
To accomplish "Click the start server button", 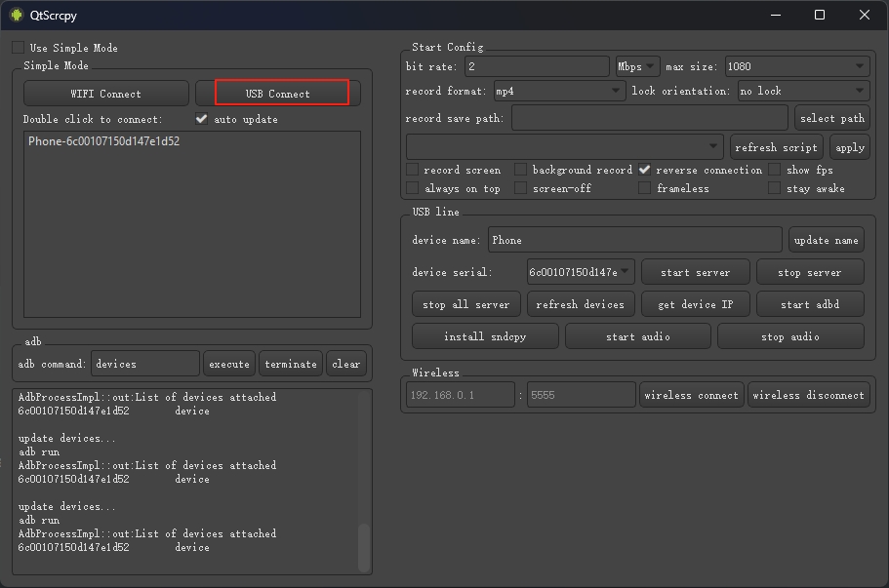I will 695,273.
